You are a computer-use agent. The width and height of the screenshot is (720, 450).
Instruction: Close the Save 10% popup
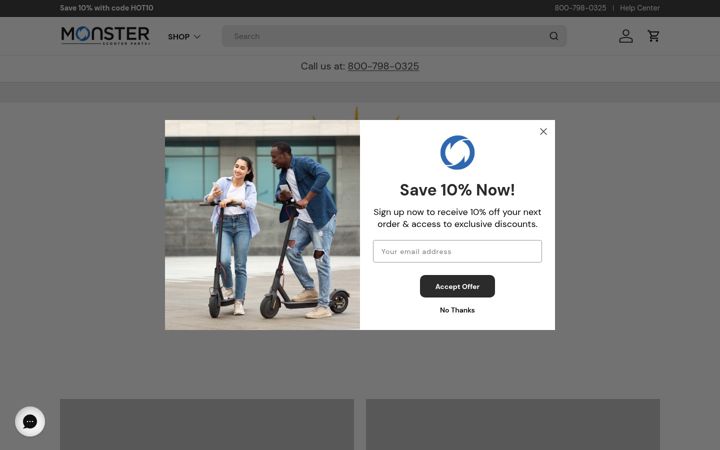click(x=543, y=132)
